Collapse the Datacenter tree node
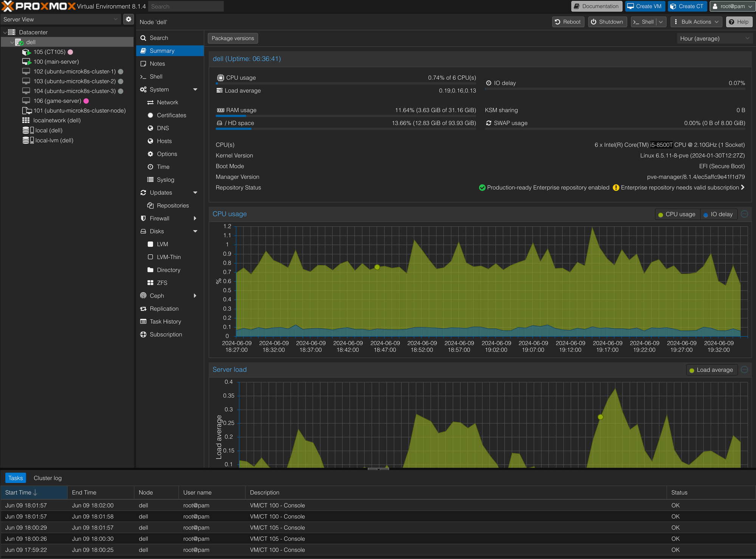 (x=5, y=32)
